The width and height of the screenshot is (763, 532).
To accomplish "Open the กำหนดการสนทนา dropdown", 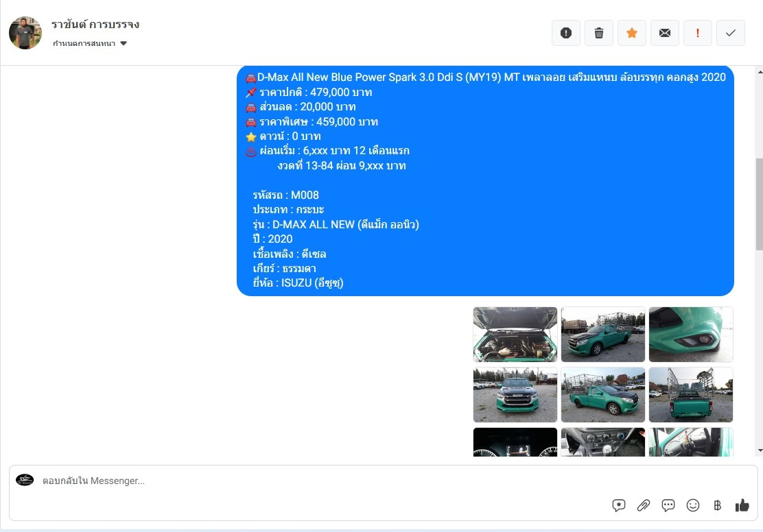I will coord(89,43).
